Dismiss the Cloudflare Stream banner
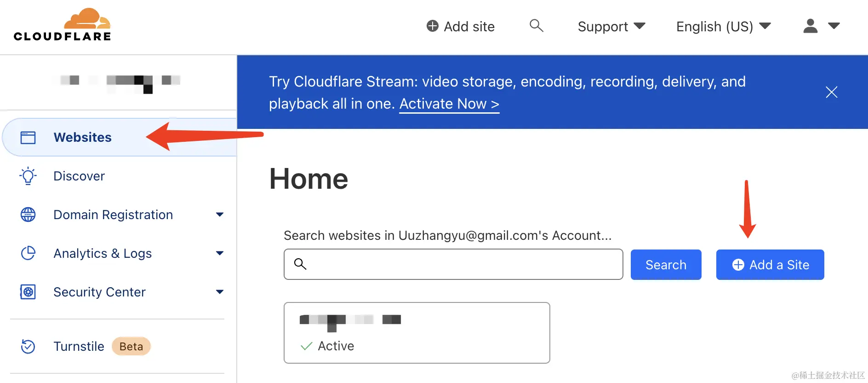Image resolution: width=868 pixels, height=383 pixels. 831,92
